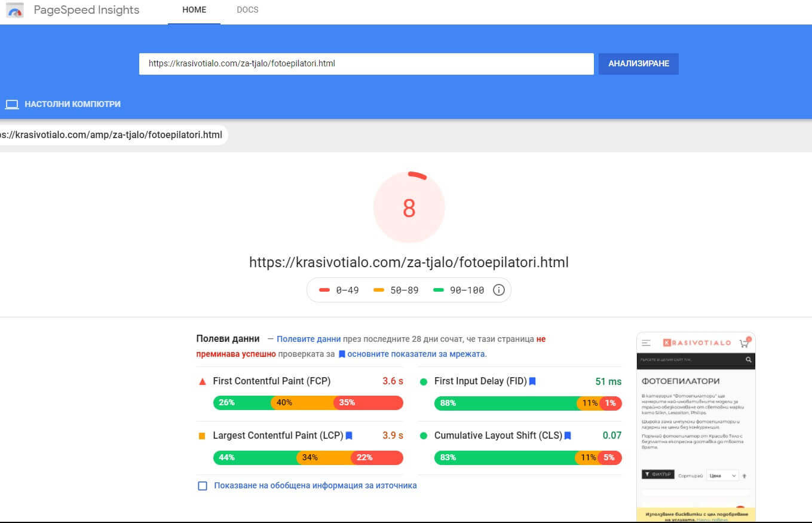Screen dimensions: 812x523
Task: Click the First Contentful Paint distribution bar
Action: (x=308, y=403)
